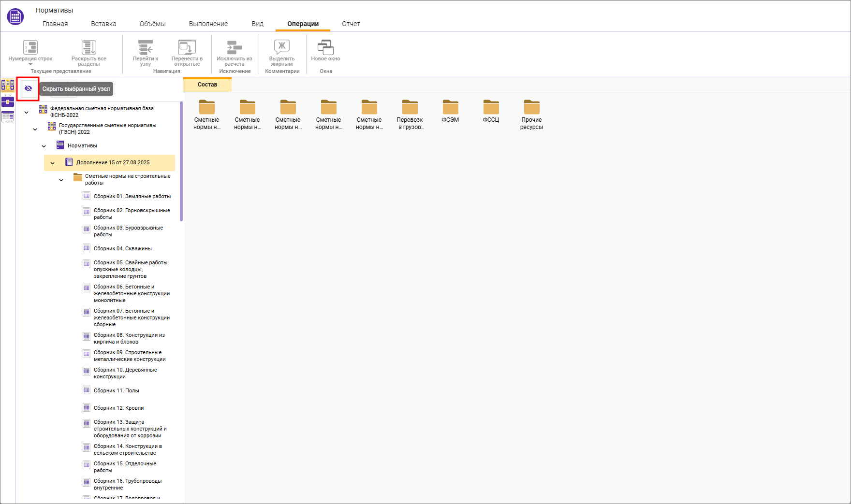Open the Прочие ресурсы folder

pos(531,115)
